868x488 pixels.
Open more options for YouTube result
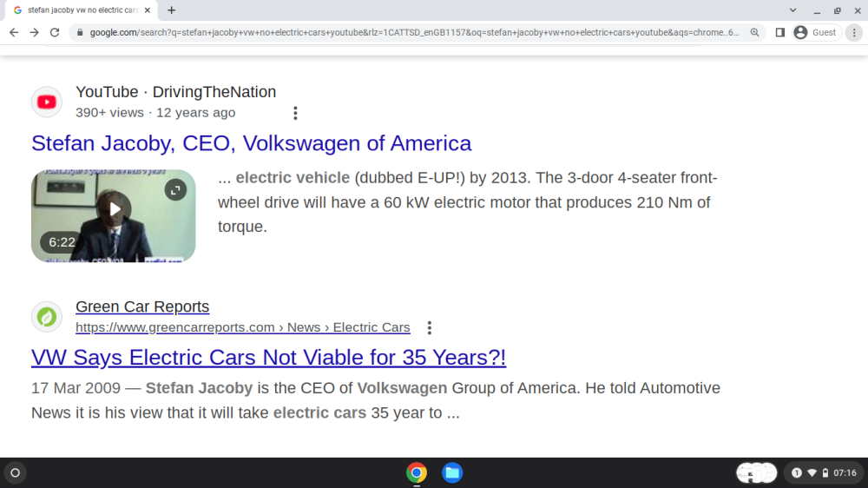coord(295,113)
